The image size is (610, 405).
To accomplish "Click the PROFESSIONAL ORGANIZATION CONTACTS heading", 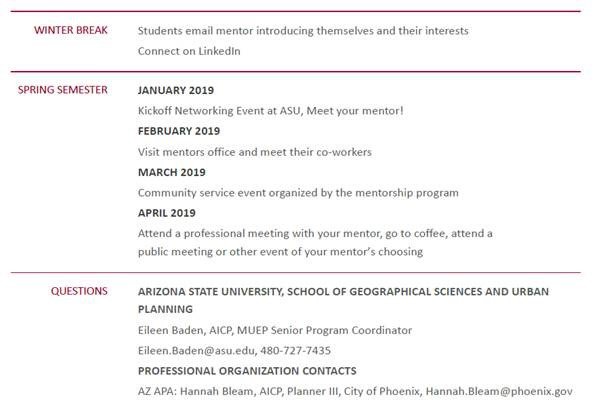I will tap(247, 371).
